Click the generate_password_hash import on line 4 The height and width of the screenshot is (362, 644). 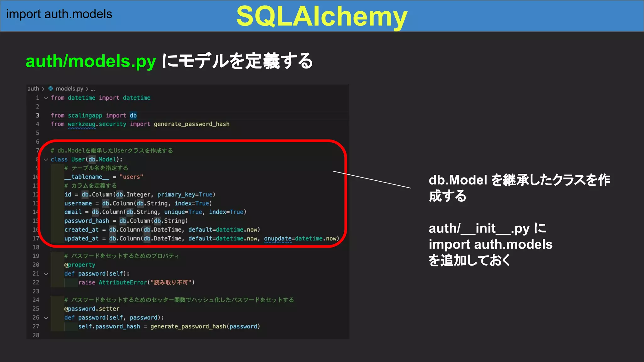pos(192,124)
